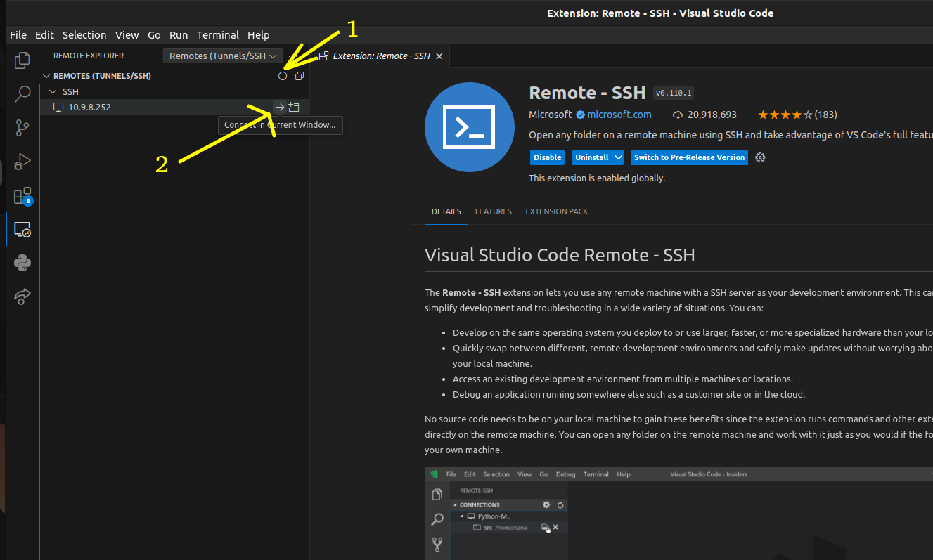
Task: Open the Run and Debug view
Action: (x=22, y=161)
